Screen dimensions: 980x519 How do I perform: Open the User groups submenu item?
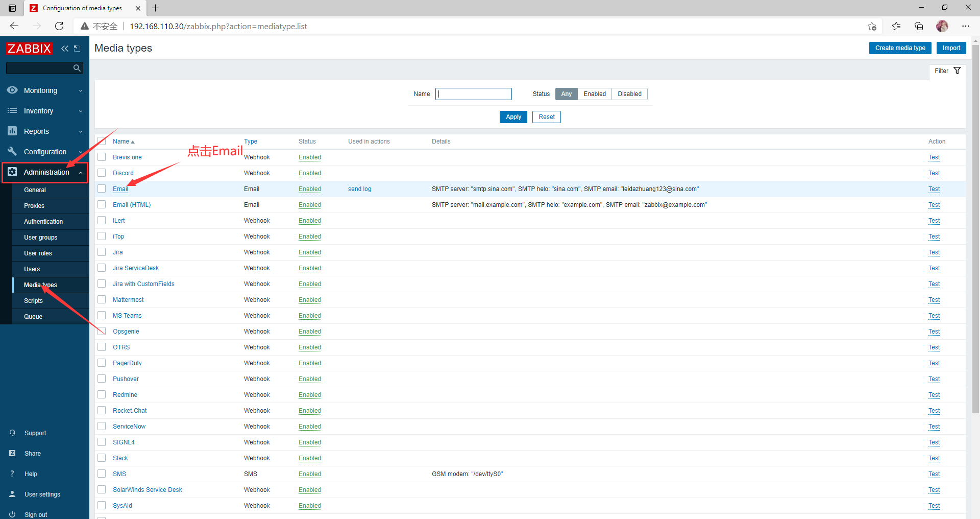[41, 238]
